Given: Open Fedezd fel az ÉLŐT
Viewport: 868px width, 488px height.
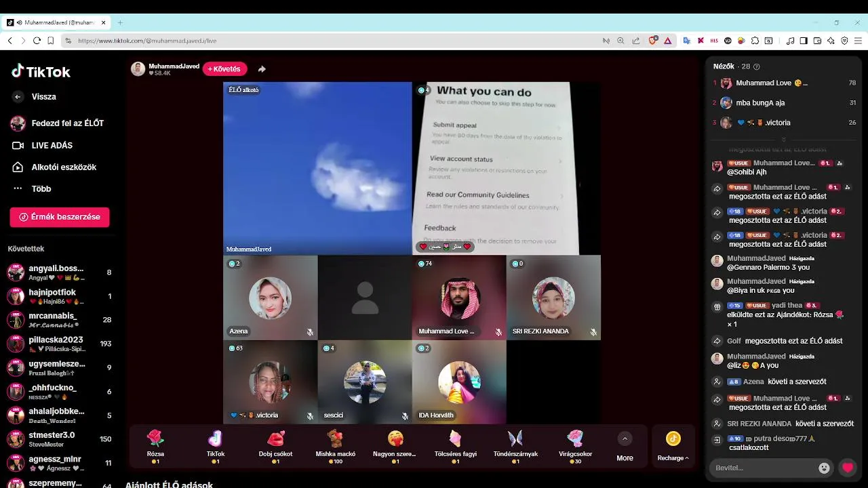Looking at the screenshot, I should 58,123.
